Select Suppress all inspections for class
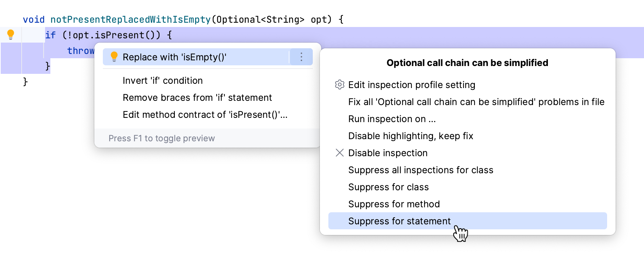The width and height of the screenshot is (644, 257). [420, 170]
